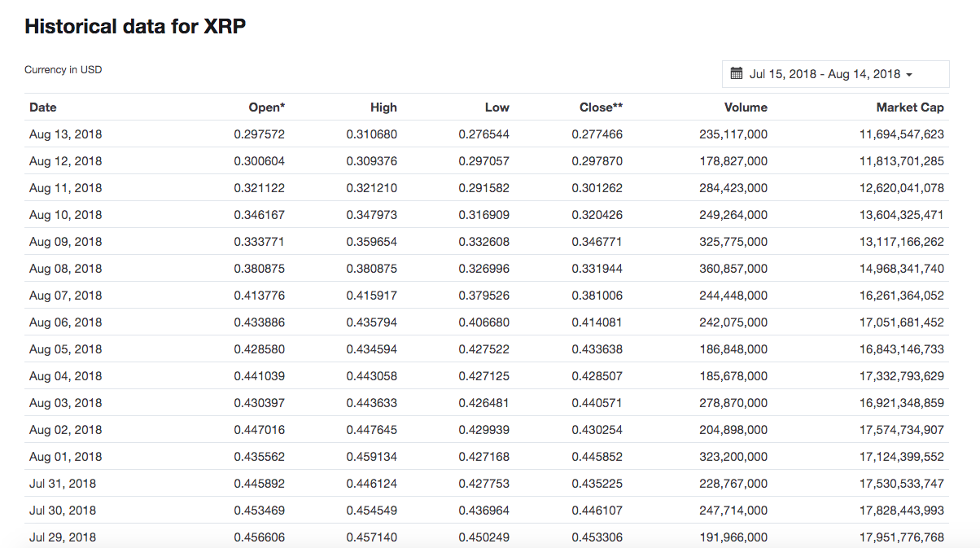Click close value 0.301262

click(597, 188)
